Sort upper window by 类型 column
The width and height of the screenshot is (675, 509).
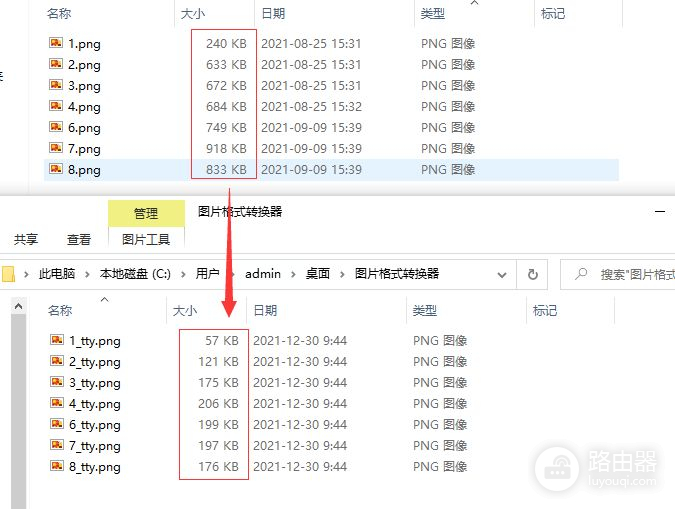[x=433, y=14]
